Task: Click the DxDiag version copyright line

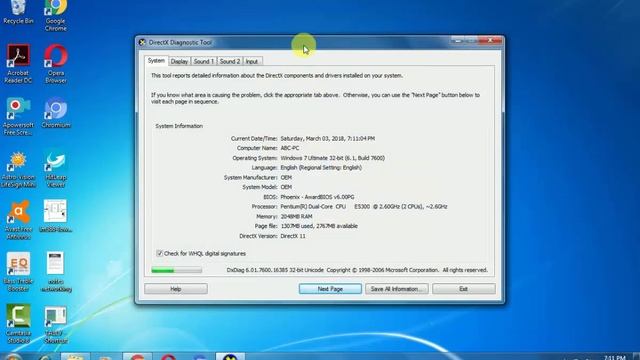Action: tap(357, 270)
